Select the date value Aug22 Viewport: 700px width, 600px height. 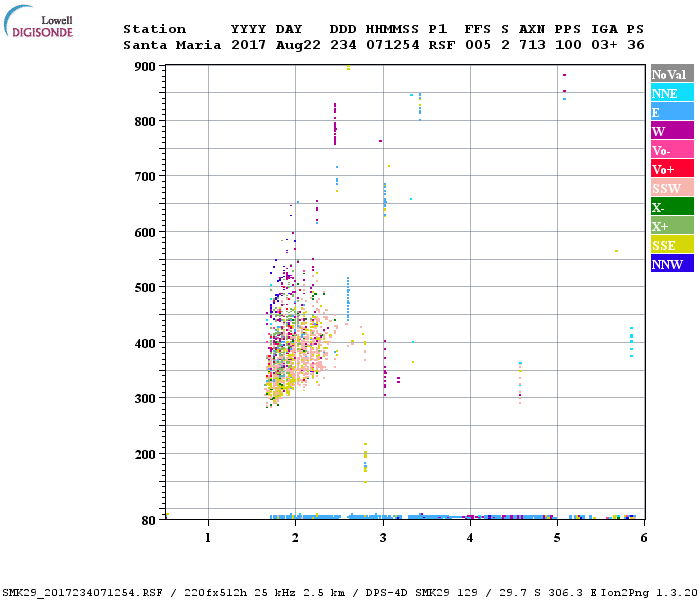[x=298, y=45]
